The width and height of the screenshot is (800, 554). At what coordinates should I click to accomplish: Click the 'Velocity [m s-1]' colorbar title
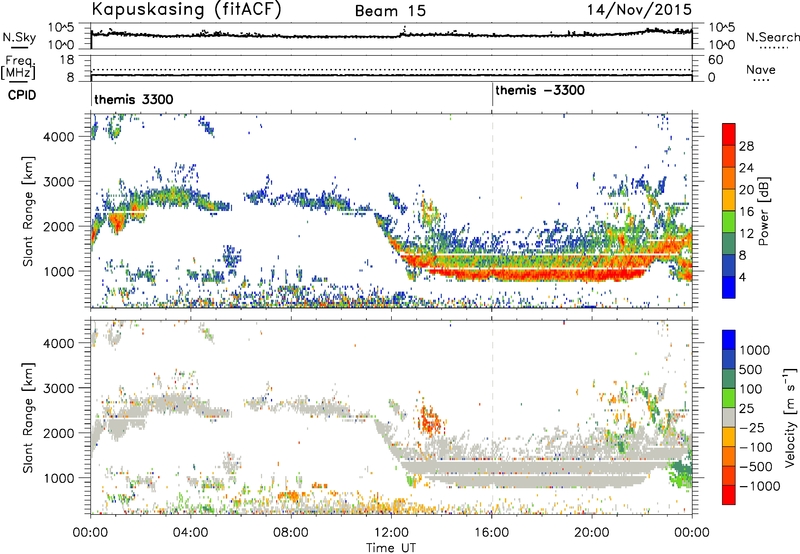coord(790,417)
